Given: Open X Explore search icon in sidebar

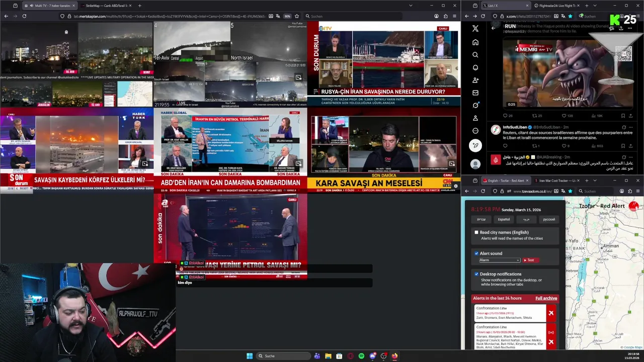Looking at the screenshot, I should pyautogui.click(x=475, y=55).
